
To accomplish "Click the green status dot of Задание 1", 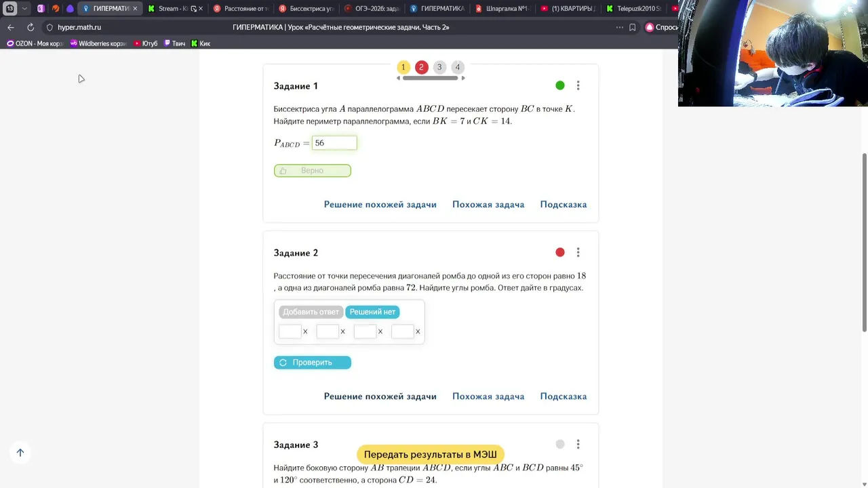I will click(560, 85).
